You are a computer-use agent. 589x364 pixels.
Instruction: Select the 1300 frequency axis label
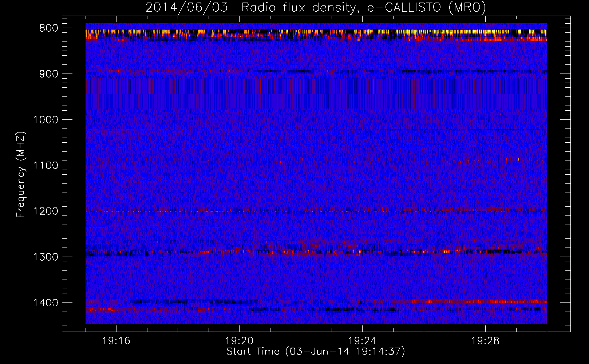pos(46,257)
